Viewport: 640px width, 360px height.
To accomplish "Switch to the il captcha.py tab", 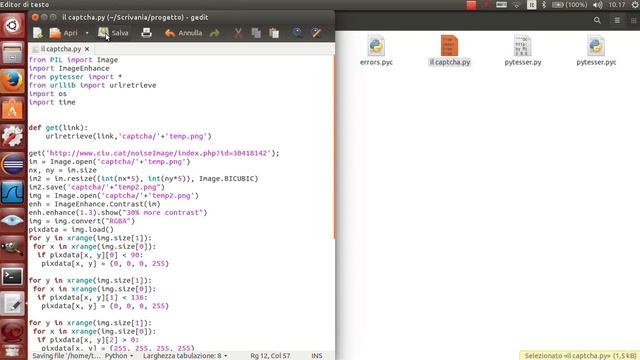I will pos(61,49).
